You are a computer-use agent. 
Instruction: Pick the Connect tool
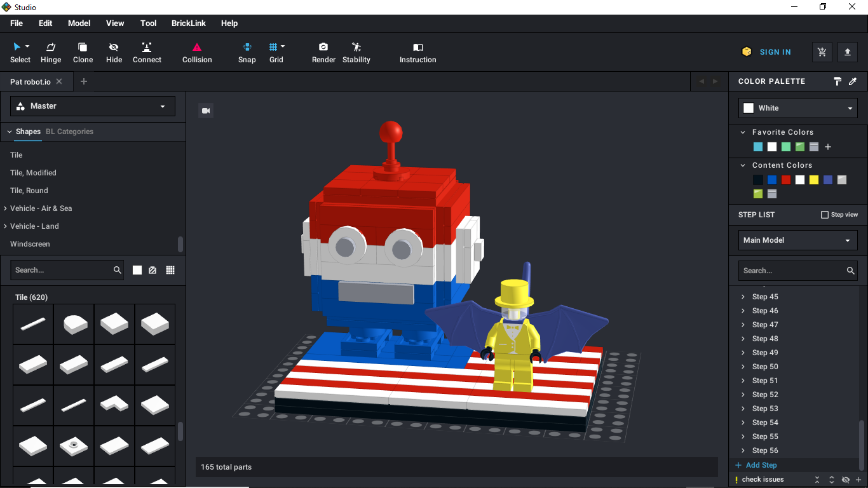(147, 52)
